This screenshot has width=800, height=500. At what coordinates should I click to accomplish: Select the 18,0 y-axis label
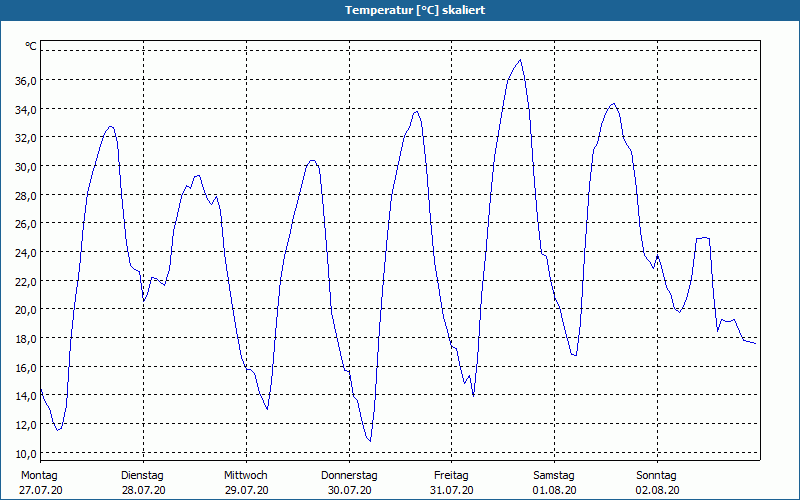click(26, 339)
